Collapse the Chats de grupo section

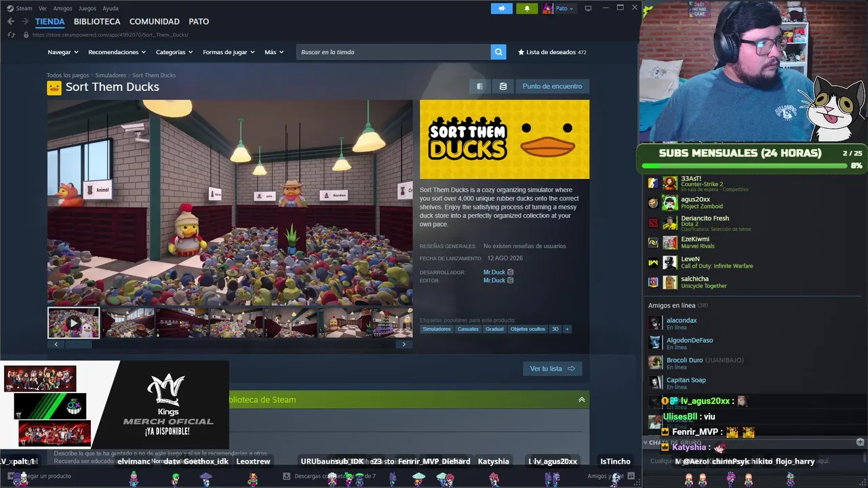[646, 443]
